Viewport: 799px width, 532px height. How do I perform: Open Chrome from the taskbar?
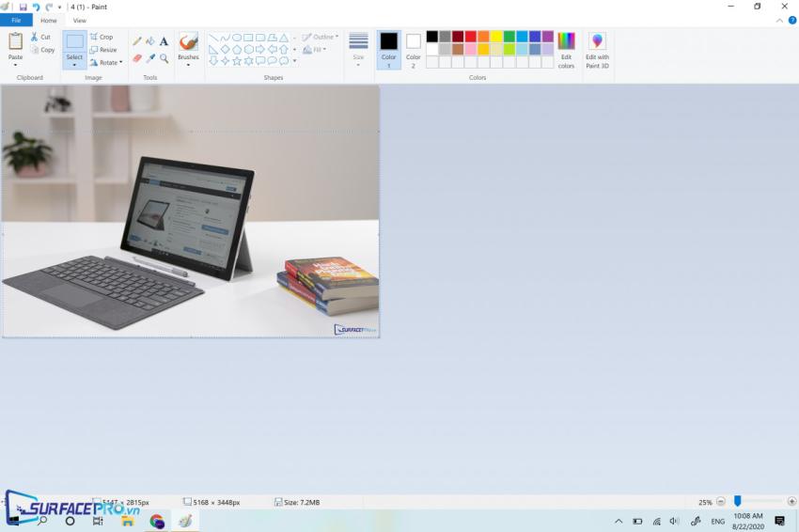[157, 521]
